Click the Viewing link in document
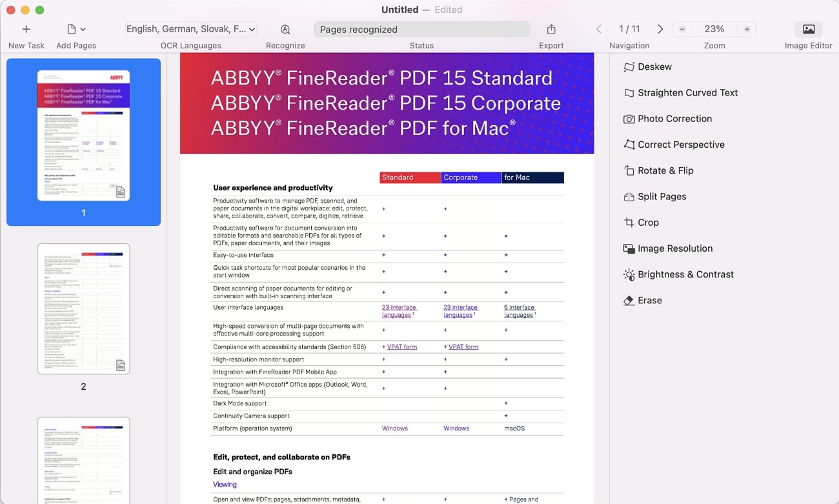Screen dimensions: 839x504 coord(225,485)
